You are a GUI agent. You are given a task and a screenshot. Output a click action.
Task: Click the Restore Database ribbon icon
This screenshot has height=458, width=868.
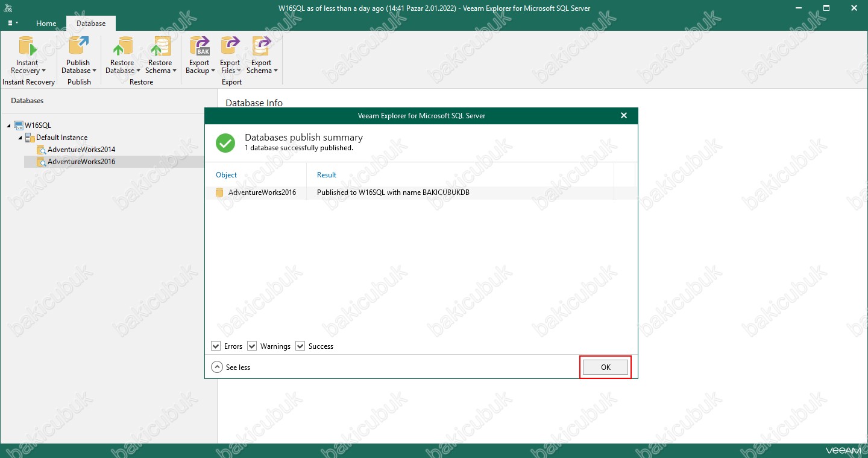[122, 46]
